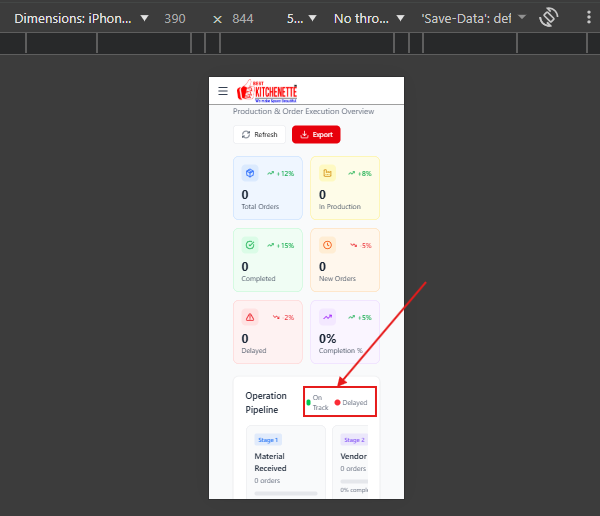This screenshot has height=516, width=600.
Task: Click the 0% completion value
Action: [328, 339]
